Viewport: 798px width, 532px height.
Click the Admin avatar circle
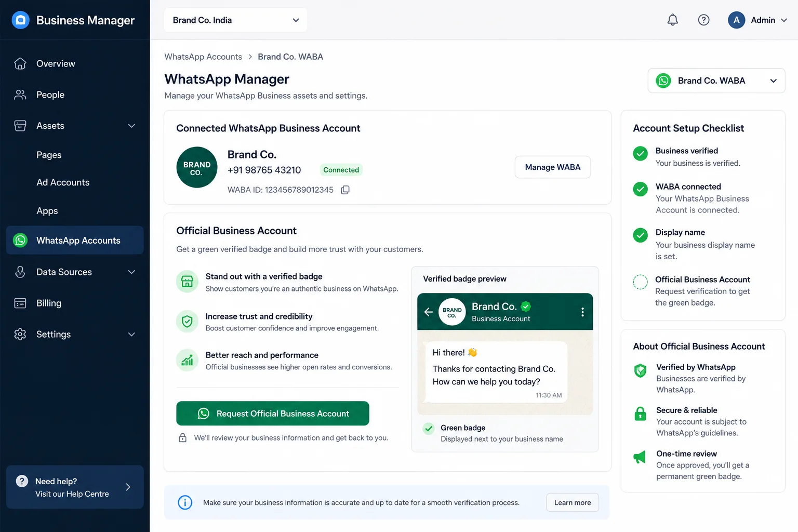(x=736, y=20)
